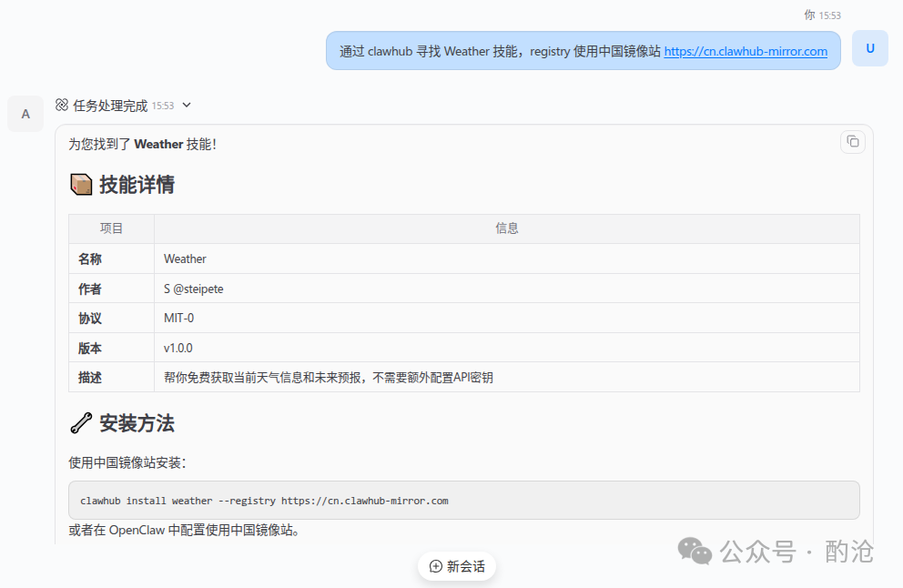903x588 pixels.
Task: Click the author S @steipete entry
Action: coord(195,289)
